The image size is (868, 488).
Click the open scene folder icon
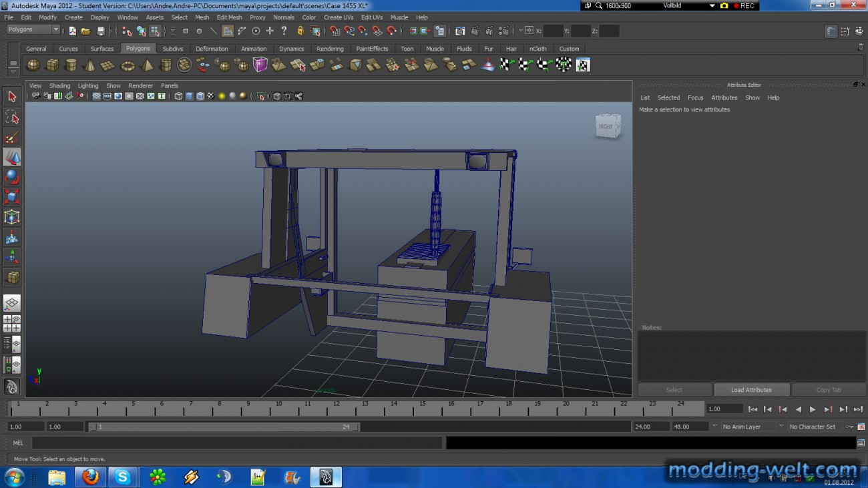click(86, 31)
